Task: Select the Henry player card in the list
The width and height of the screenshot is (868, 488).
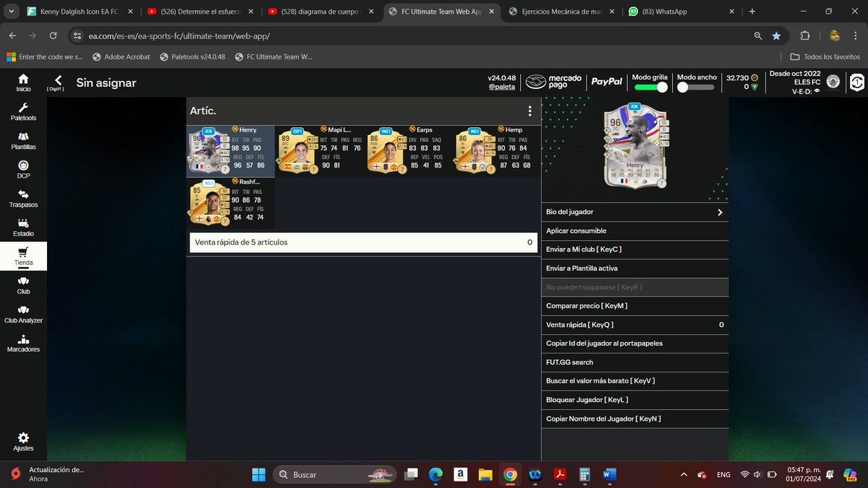Action: [x=231, y=151]
